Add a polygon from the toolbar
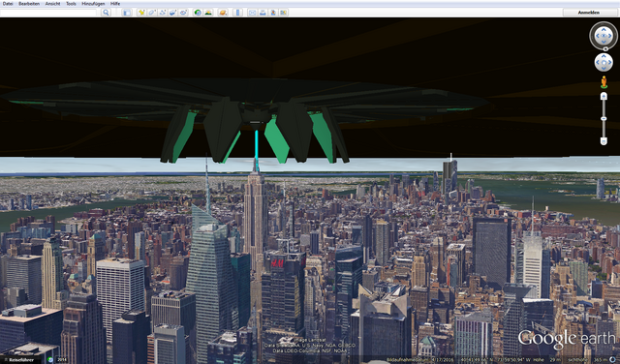The width and height of the screenshot is (620, 364). point(152,13)
